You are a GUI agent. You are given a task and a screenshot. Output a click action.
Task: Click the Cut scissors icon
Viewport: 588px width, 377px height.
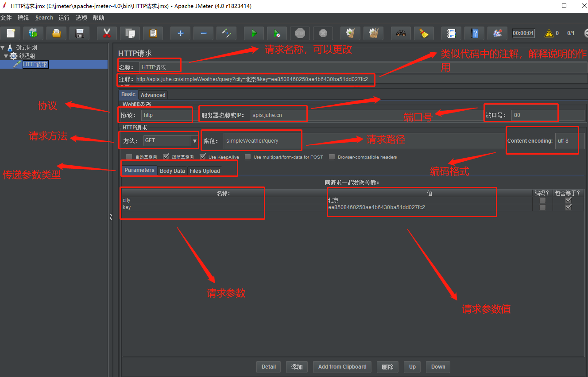tap(107, 33)
